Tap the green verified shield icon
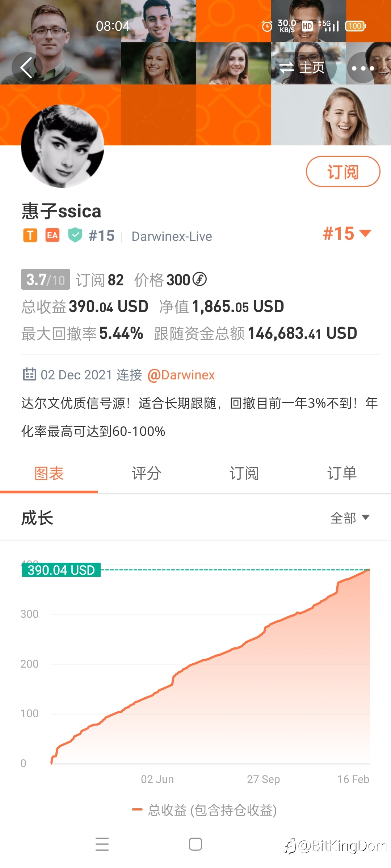The height and width of the screenshot is (868, 391). [x=75, y=235]
